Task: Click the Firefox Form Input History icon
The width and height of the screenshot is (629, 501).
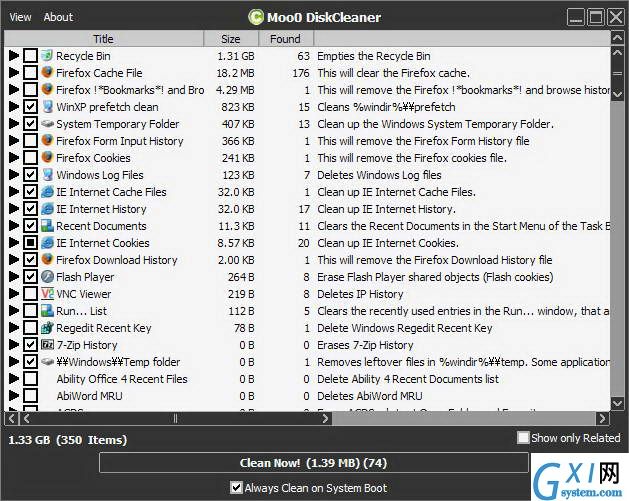Action: pyautogui.click(x=47, y=140)
